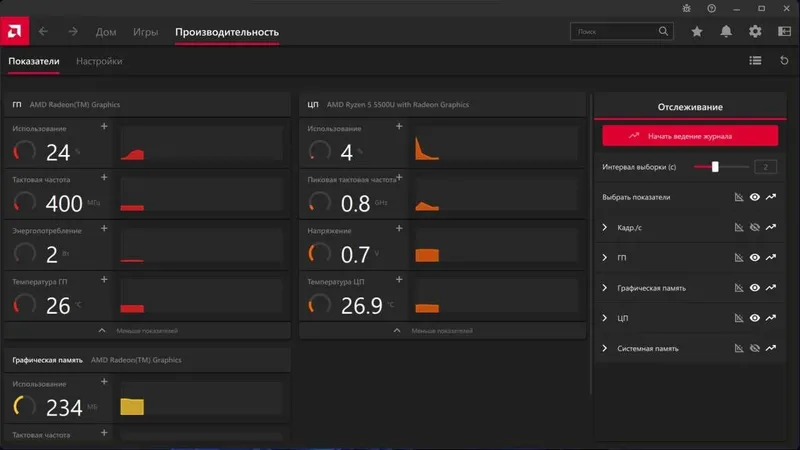Click the AMD logo home icon
The height and width of the screenshot is (450, 800).
[15, 31]
